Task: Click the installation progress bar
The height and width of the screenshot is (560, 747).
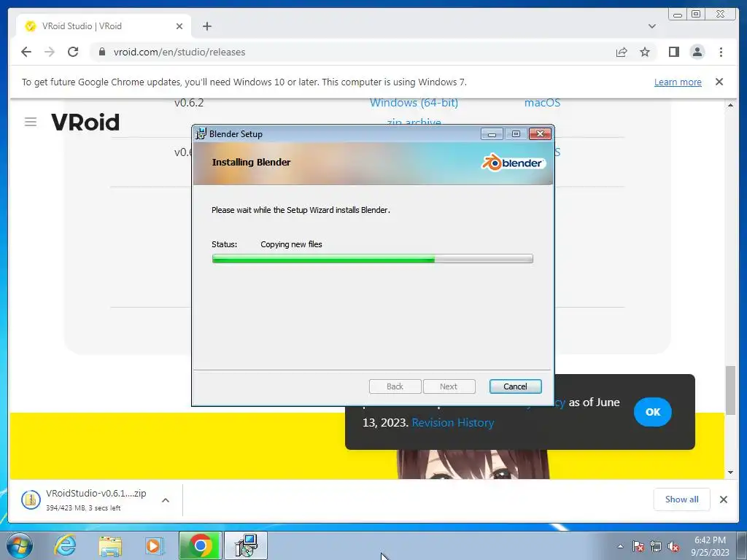Action: (373, 259)
